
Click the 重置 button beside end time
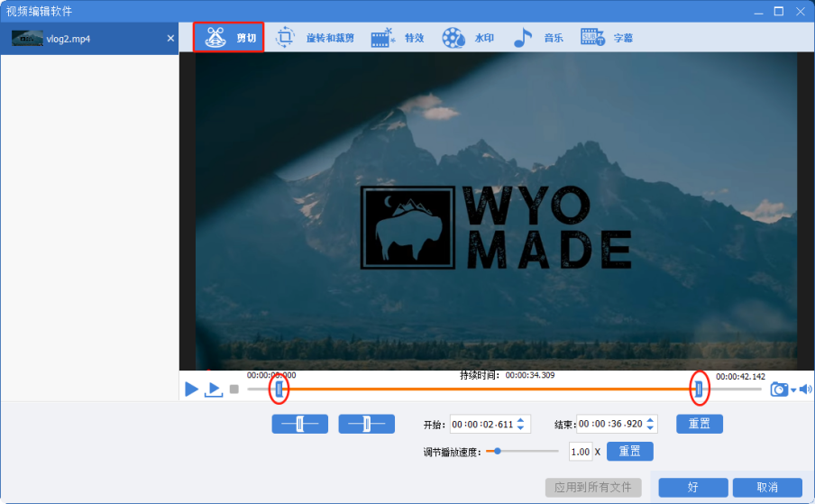[x=699, y=424]
